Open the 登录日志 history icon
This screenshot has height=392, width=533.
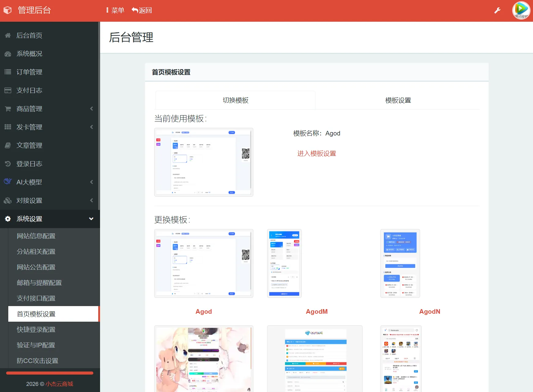coord(8,164)
